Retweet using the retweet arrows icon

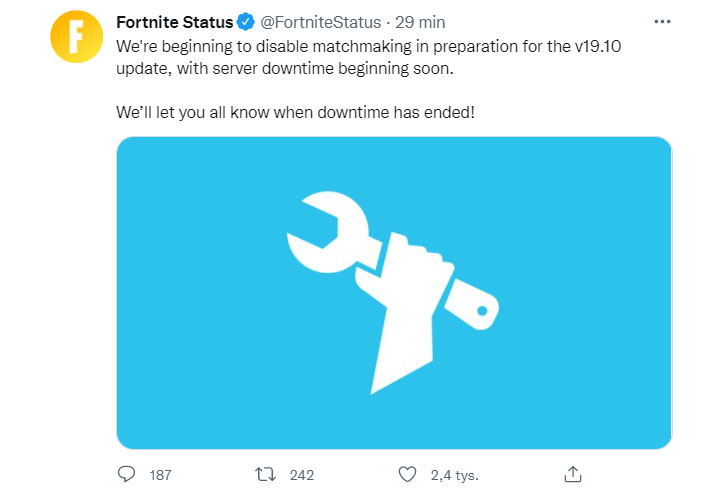[265, 474]
